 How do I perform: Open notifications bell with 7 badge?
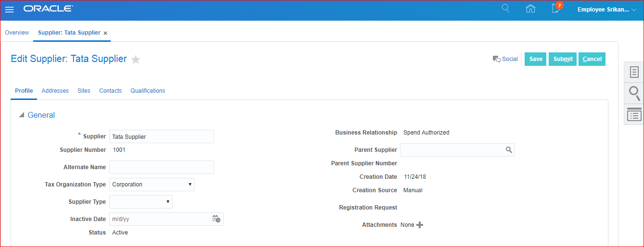(556, 9)
